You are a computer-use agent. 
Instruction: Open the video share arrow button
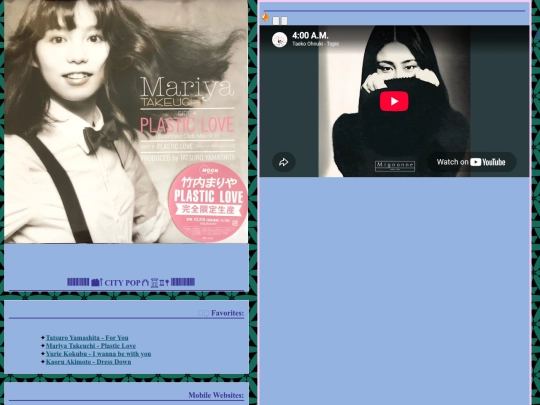click(x=284, y=162)
